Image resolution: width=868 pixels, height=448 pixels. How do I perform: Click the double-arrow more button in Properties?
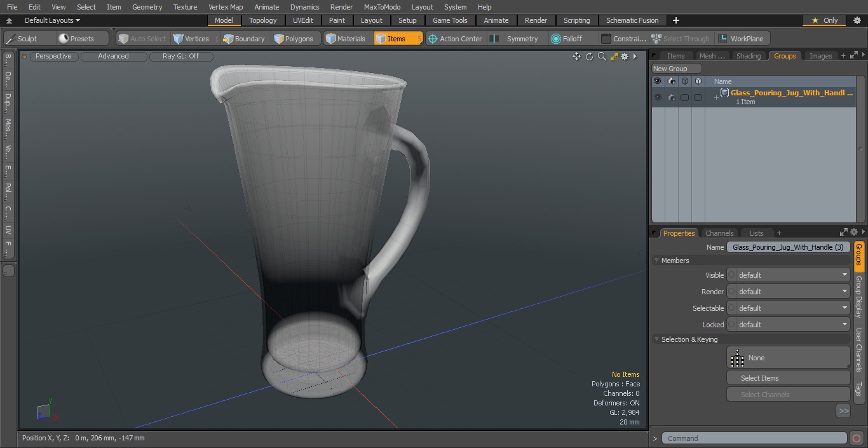[x=843, y=411]
